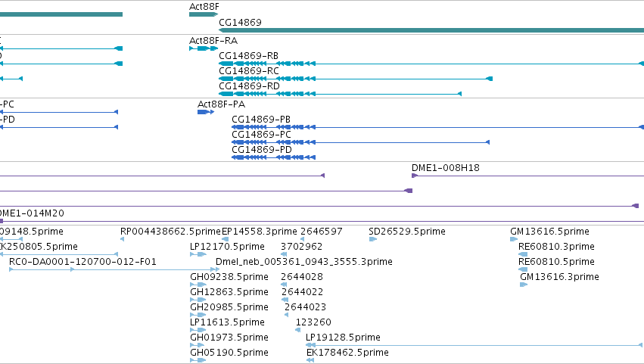This screenshot has height=364, width=644.
Task: Select the Act88F-PA protein label
Action: point(222,104)
